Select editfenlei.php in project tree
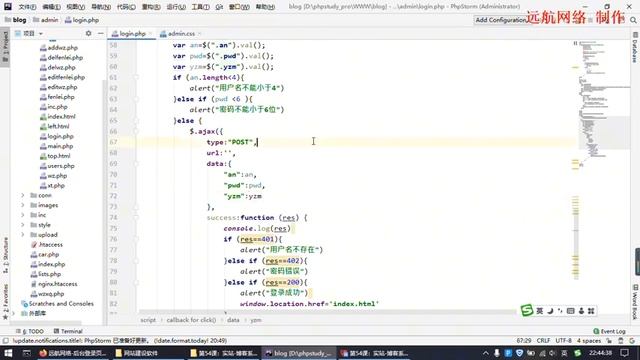 pos(62,77)
